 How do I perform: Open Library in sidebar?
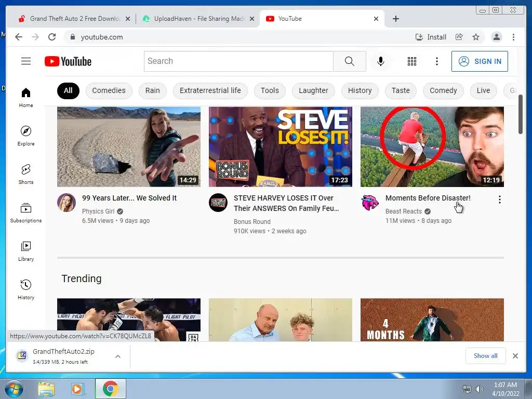[x=26, y=251]
